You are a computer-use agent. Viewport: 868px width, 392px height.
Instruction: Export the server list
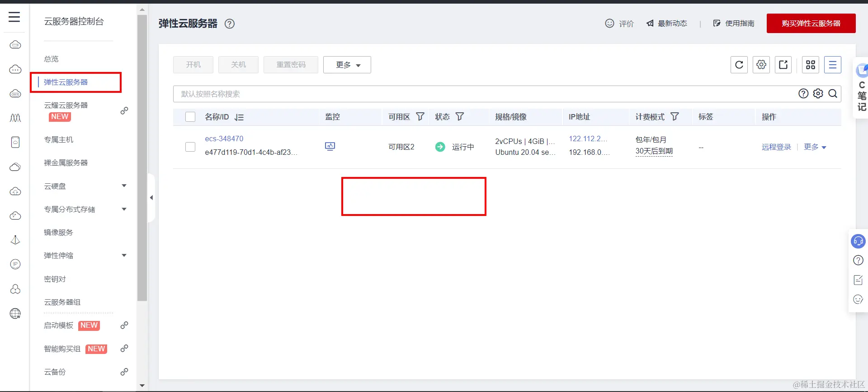[783, 65]
